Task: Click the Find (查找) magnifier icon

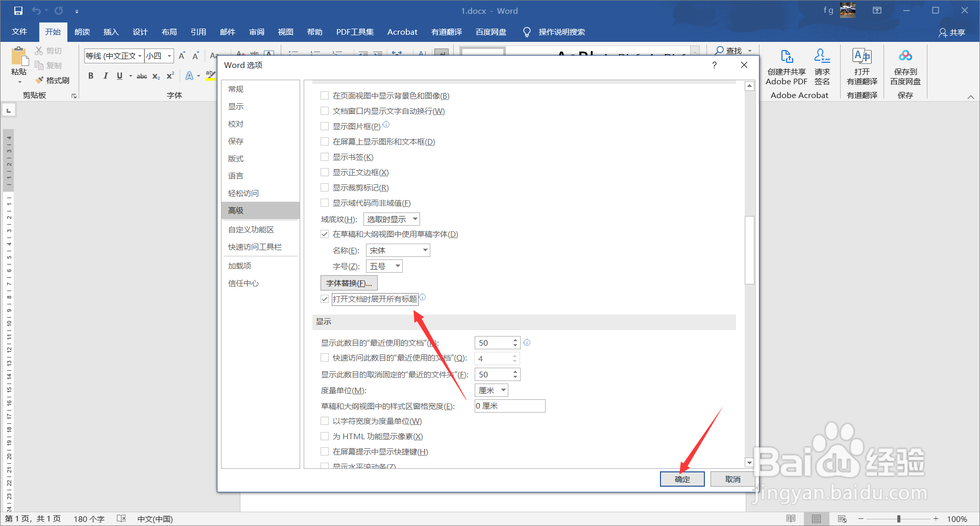Action: pos(719,51)
